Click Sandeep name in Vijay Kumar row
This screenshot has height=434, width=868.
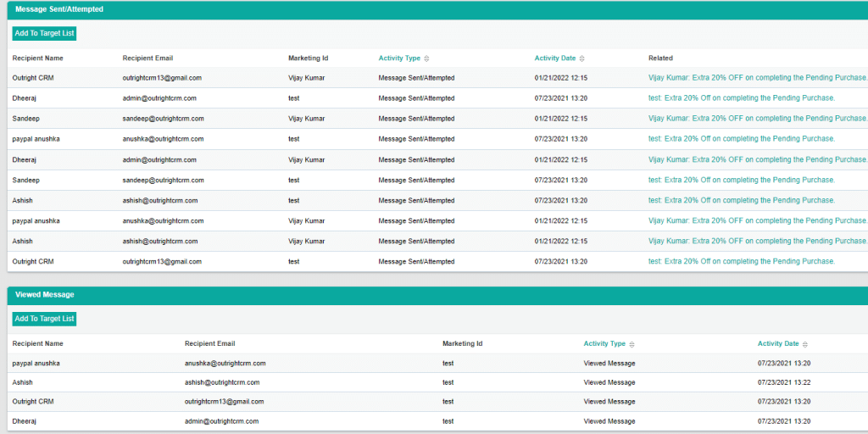[26, 119]
